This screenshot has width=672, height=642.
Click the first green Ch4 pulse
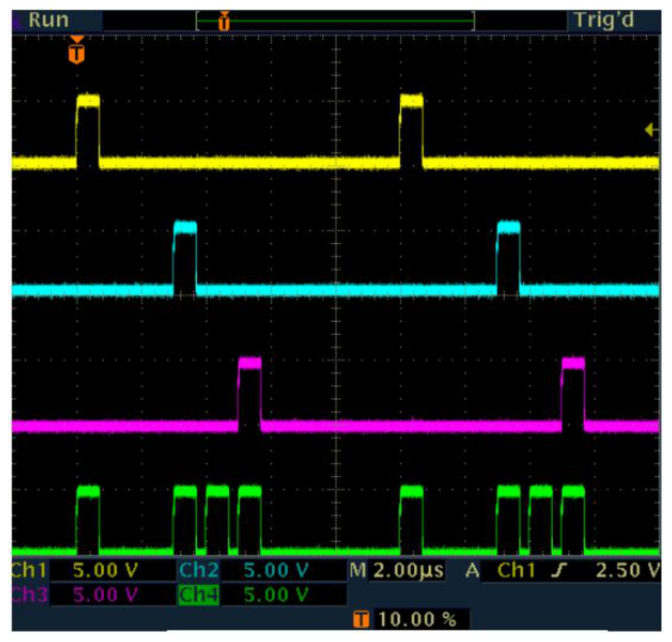point(88,520)
